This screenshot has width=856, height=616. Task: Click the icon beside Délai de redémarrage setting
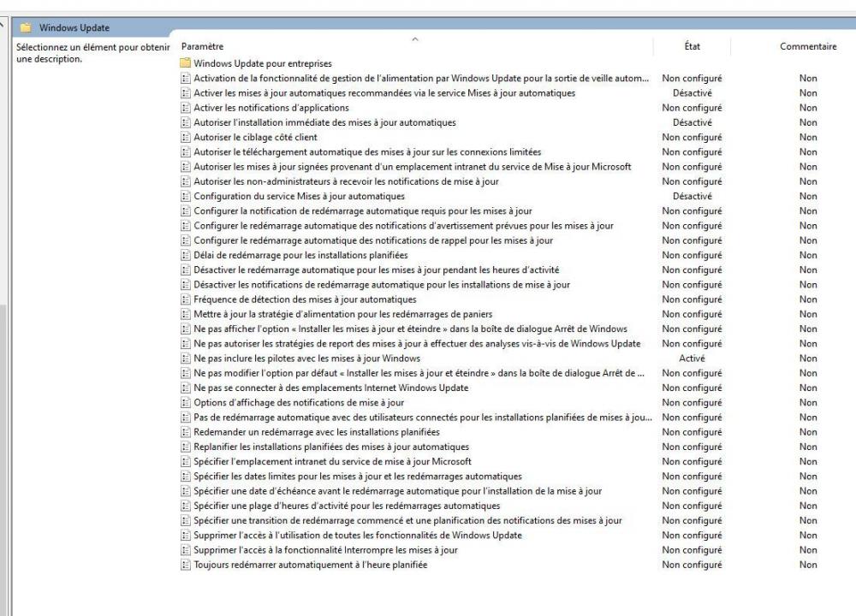point(186,255)
